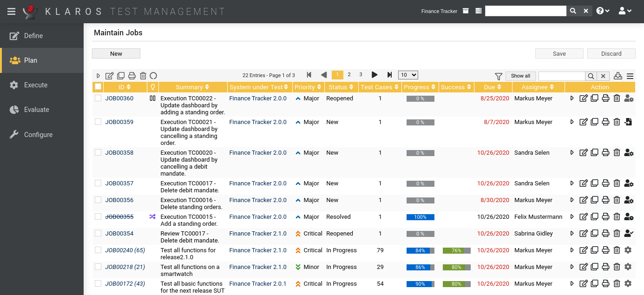
Task: Click the bulk delete trash icon in toolbar
Action: point(143,76)
